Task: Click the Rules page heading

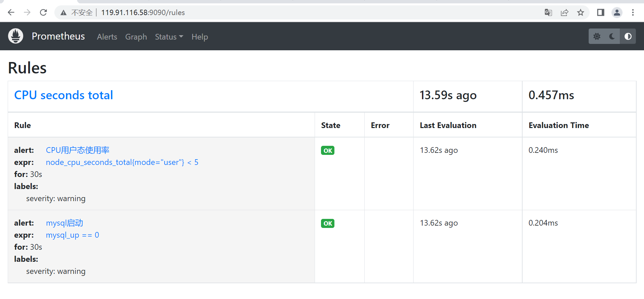Action: 27,68
